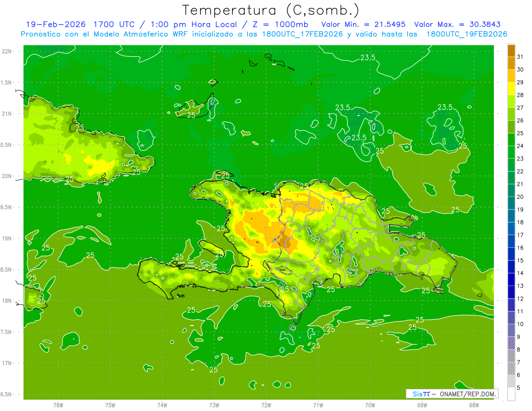Image resolution: width=532 pixels, height=411 pixels.
Task: Click legend teal band between 19 and 20
Action: pyautogui.click(x=511, y=203)
